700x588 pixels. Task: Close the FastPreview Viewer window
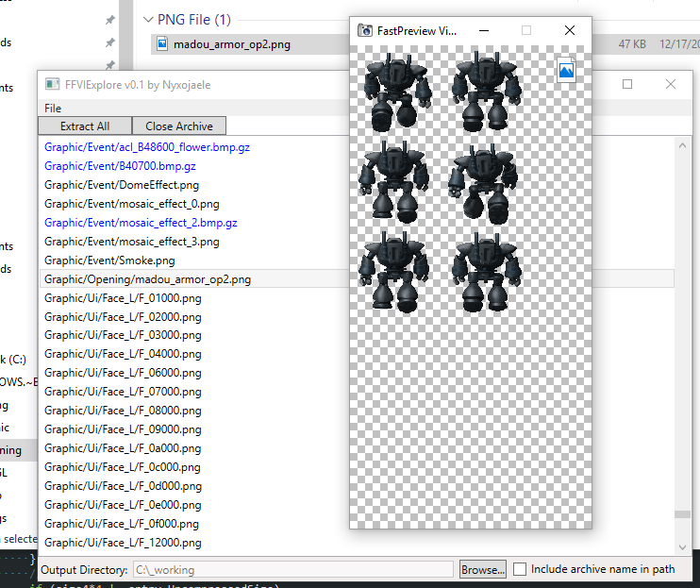pyautogui.click(x=570, y=30)
